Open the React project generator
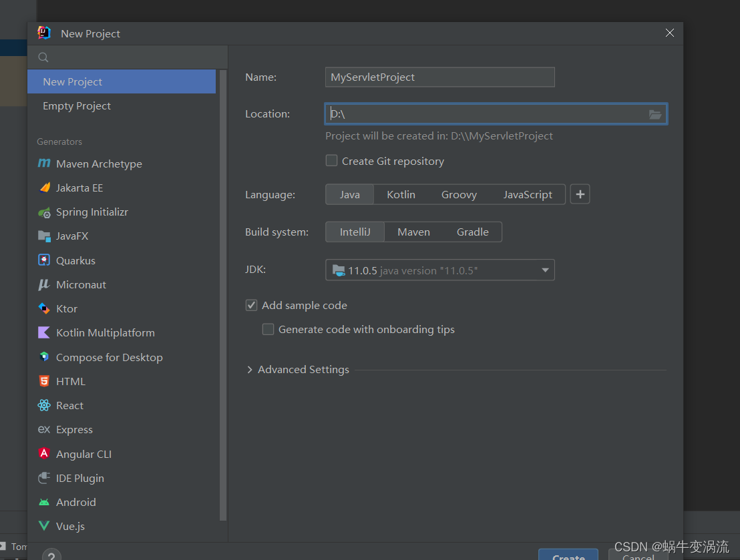740x560 pixels. point(69,405)
